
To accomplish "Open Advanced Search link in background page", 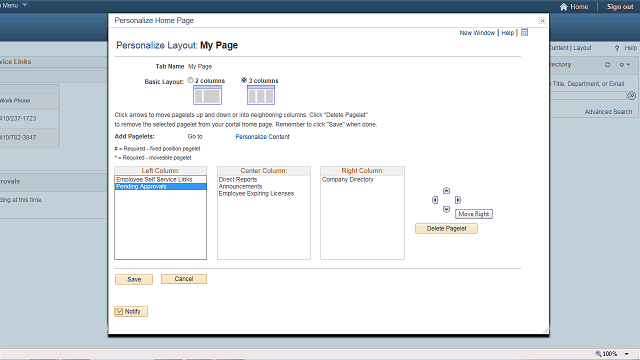I will click(608, 112).
